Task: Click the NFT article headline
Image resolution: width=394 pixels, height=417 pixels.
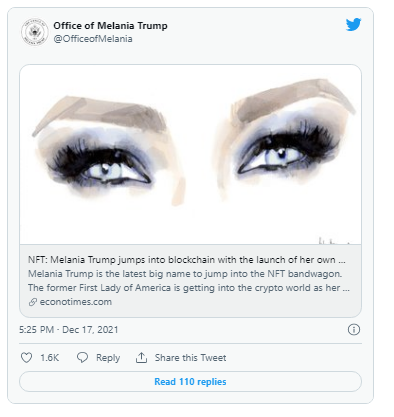Action: pos(187,260)
